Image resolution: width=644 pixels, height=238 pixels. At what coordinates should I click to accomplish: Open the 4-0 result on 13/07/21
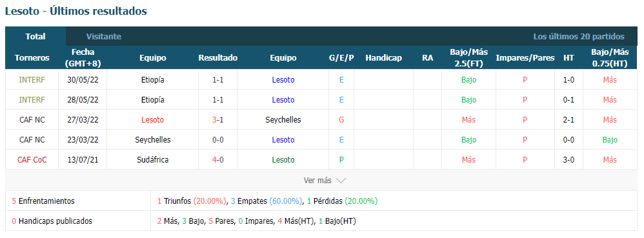[x=217, y=159]
